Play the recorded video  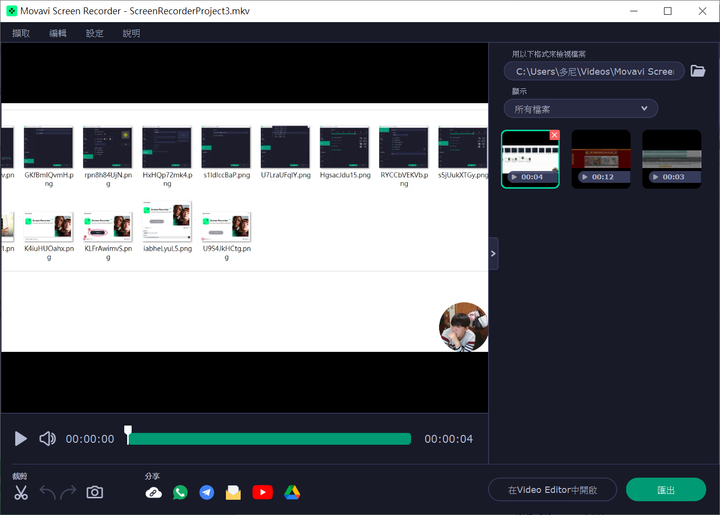point(20,439)
